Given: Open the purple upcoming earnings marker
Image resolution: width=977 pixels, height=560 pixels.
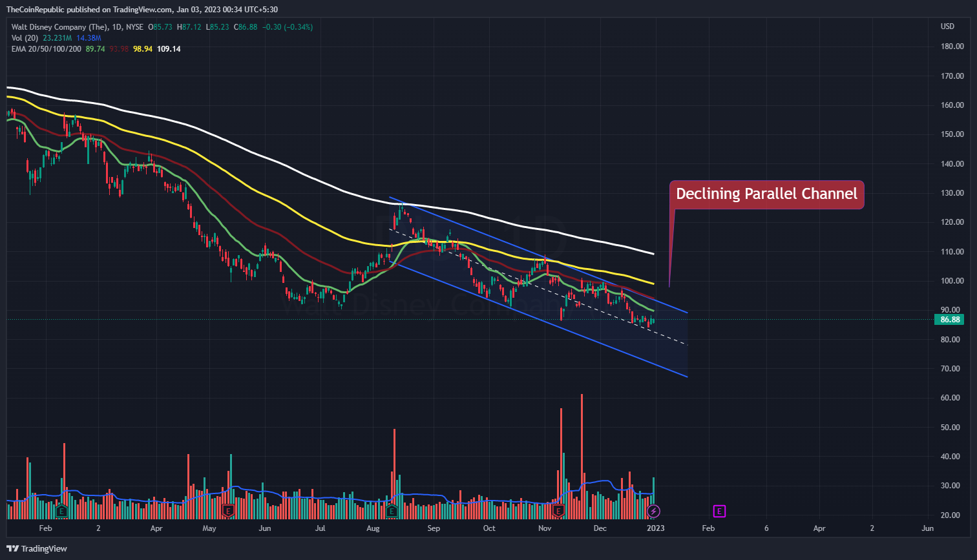Looking at the screenshot, I should coord(719,512).
